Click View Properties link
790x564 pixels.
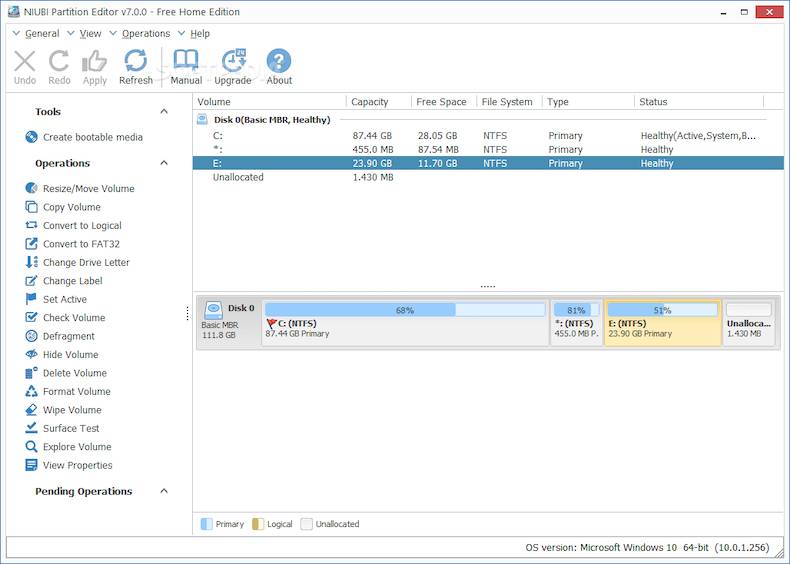coord(77,465)
